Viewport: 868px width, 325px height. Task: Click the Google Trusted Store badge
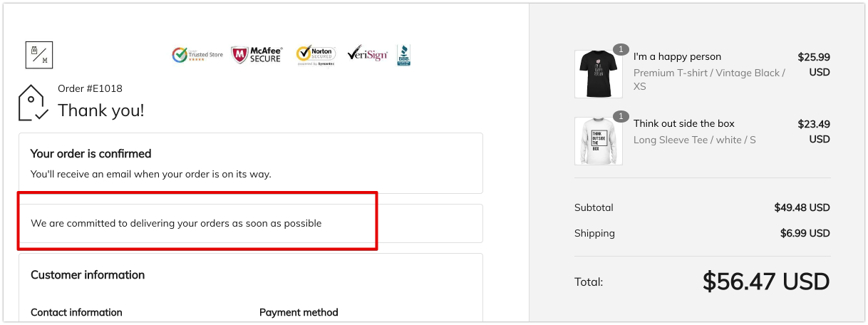coord(197,55)
